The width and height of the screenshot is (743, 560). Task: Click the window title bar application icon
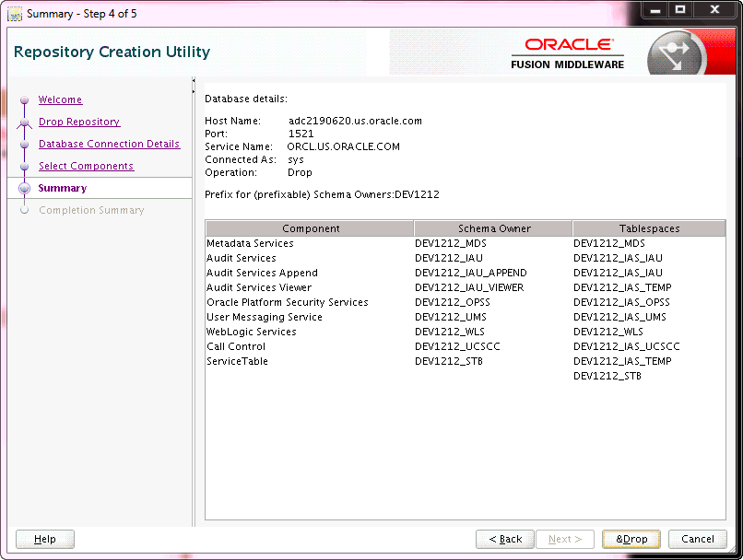coord(15,14)
